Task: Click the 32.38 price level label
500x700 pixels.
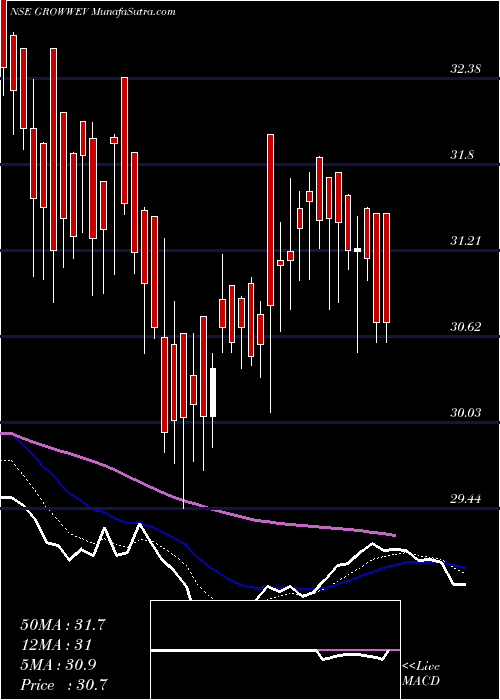Action: [465, 69]
